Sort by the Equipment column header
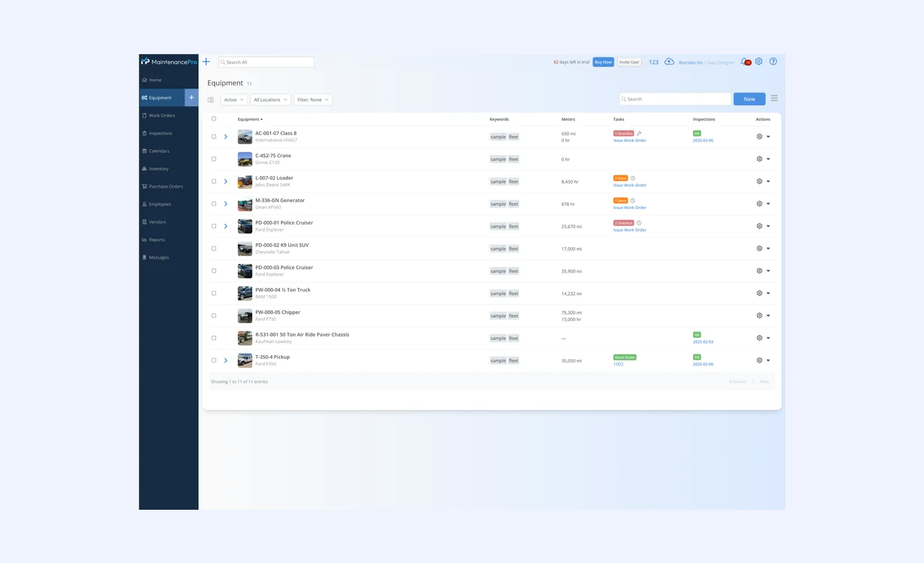The height and width of the screenshot is (563, 924). [250, 120]
